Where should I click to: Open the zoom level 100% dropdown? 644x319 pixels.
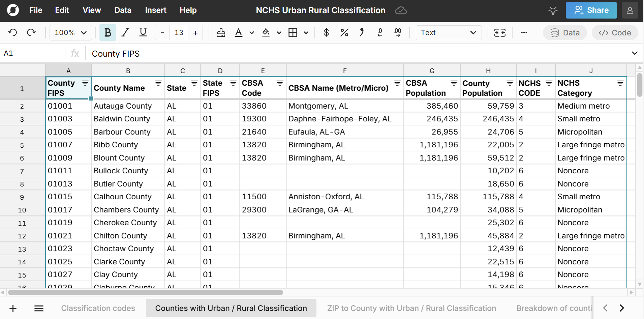click(70, 32)
